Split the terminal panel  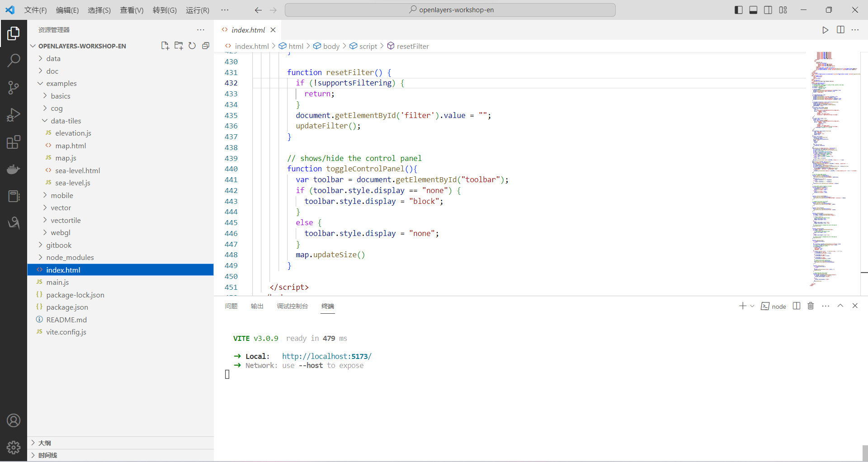(797, 306)
